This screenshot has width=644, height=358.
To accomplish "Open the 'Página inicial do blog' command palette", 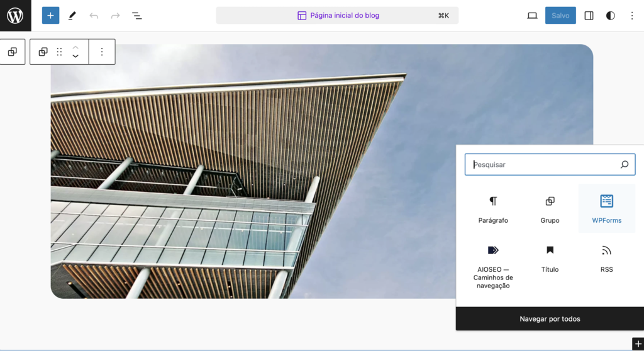I will tap(337, 16).
